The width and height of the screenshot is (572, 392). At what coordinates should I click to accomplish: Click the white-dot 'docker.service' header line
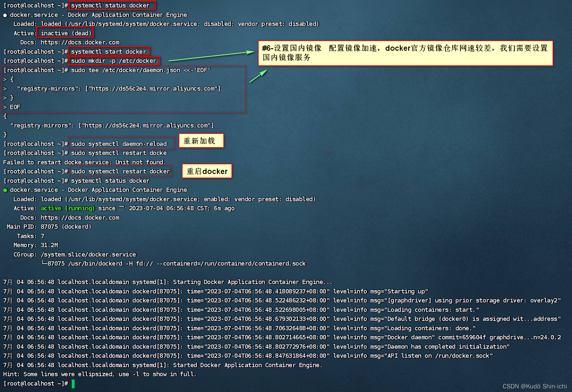(x=95, y=15)
